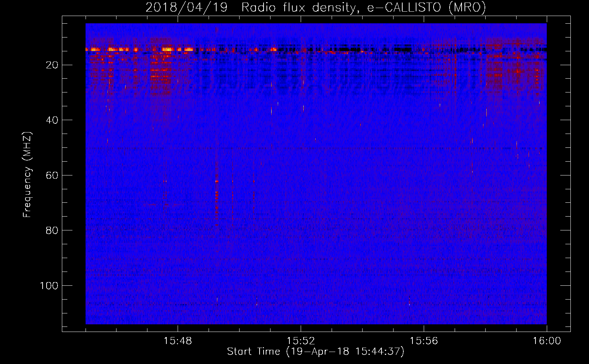Click the 16:00 time tick label
This screenshot has width=589, height=364.
pyautogui.click(x=547, y=341)
